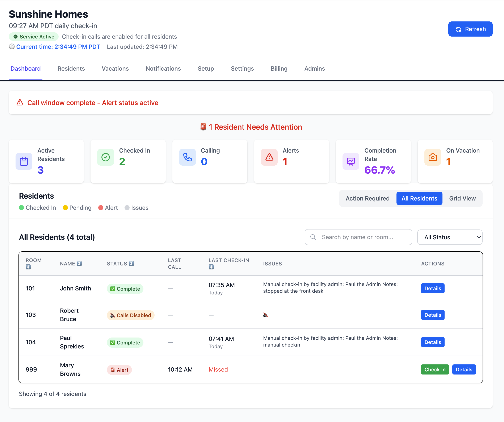
Task: Open the Billing tab
Action: coord(279,69)
